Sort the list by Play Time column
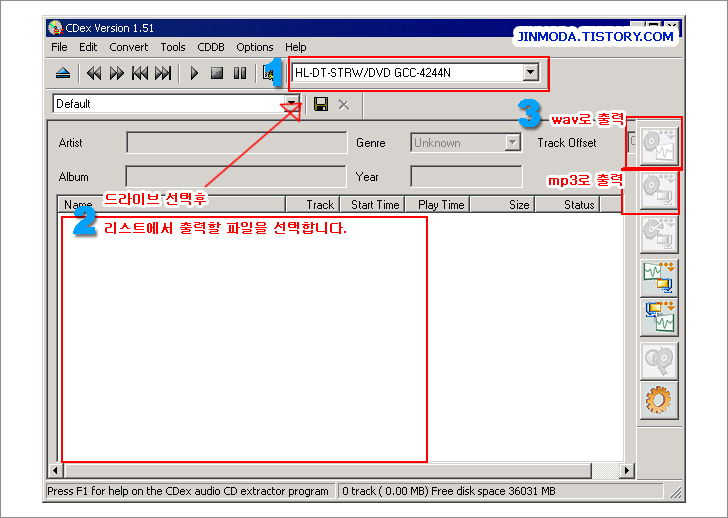Screen dimensions: 728x518 click(x=438, y=204)
